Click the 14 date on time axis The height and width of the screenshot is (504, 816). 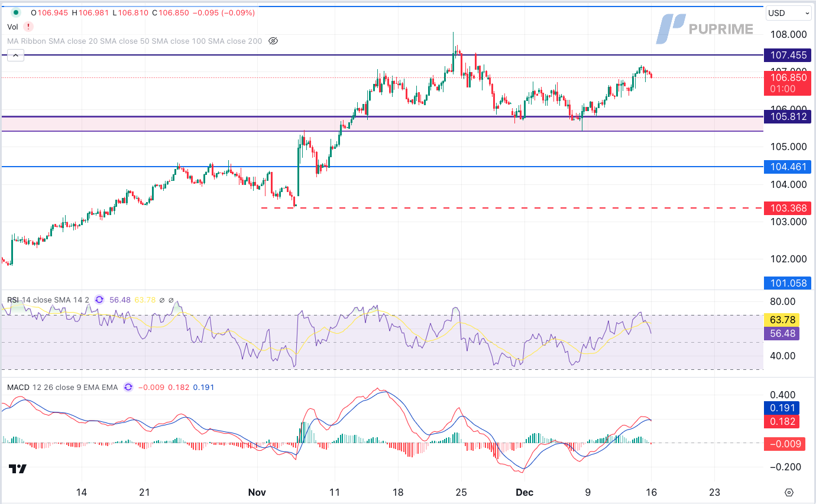point(82,492)
